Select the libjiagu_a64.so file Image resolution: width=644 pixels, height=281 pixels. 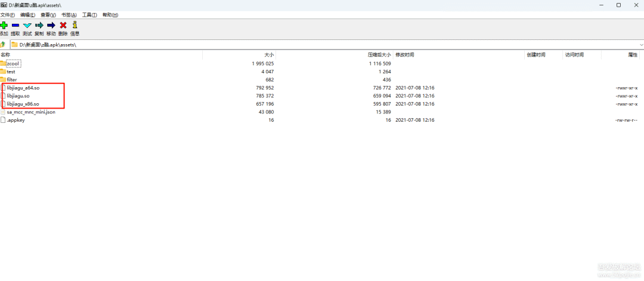(x=23, y=88)
